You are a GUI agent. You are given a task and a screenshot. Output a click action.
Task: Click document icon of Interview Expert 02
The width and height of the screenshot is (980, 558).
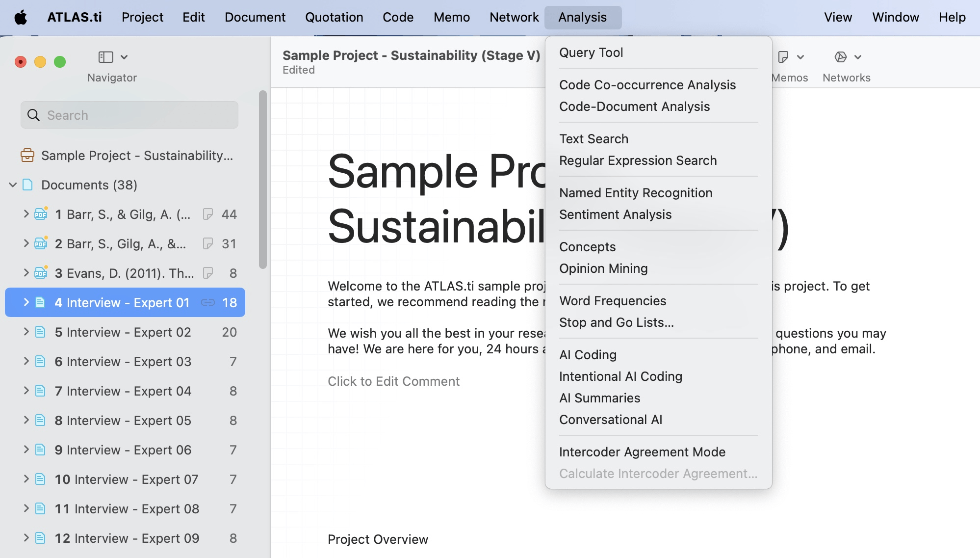click(41, 332)
